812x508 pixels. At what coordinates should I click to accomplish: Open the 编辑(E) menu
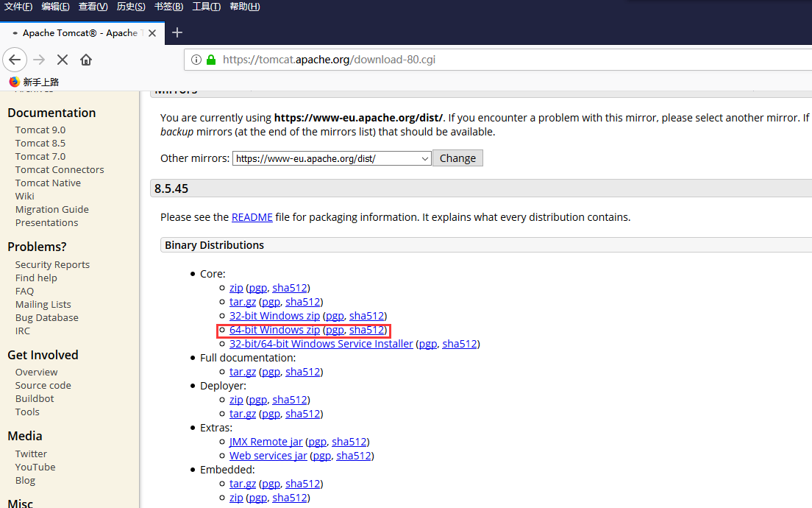[55, 6]
